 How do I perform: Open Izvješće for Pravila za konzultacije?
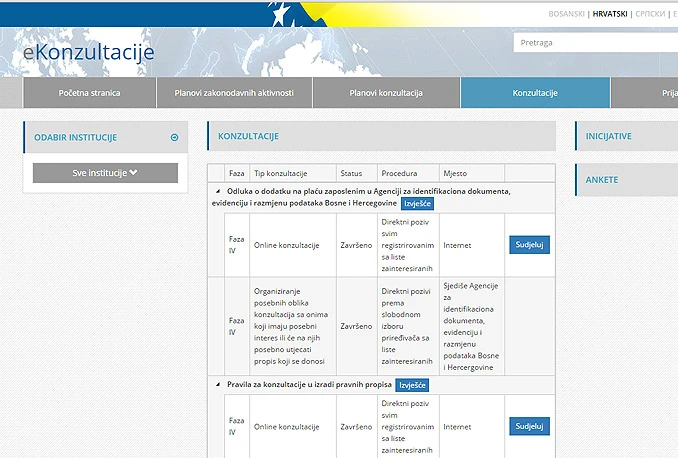(412, 385)
